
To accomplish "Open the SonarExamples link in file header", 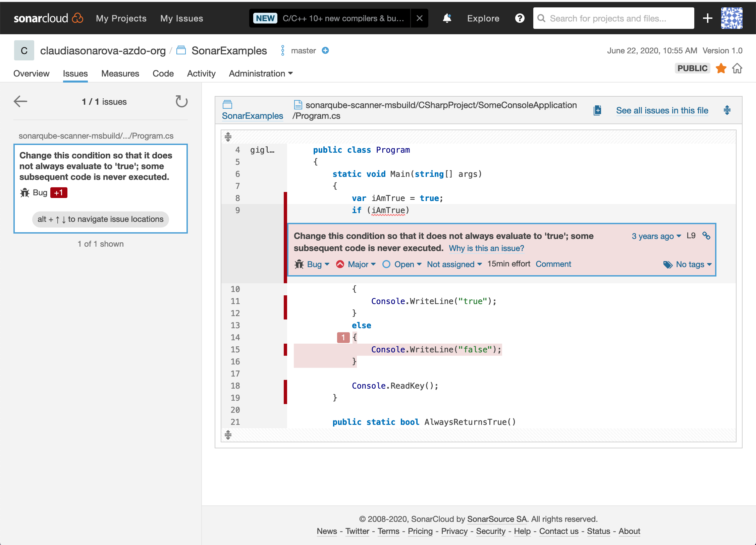I will tap(253, 116).
